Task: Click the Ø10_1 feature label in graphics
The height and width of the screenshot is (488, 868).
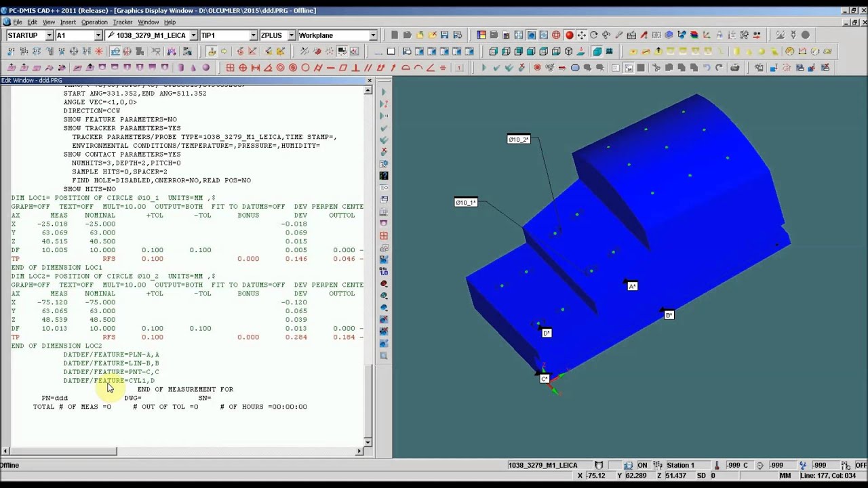Action: 466,203
